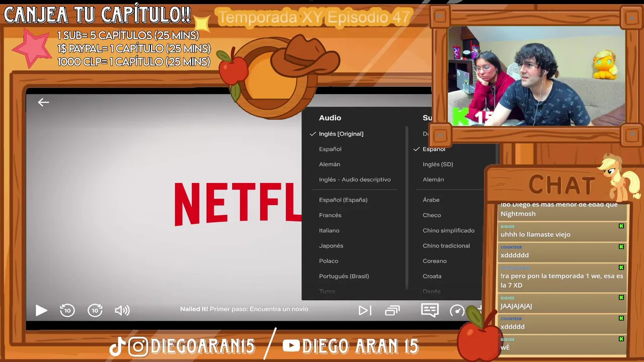The height and width of the screenshot is (362, 644).
Task: Rewind 10 seconds
Action: (x=67, y=311)
